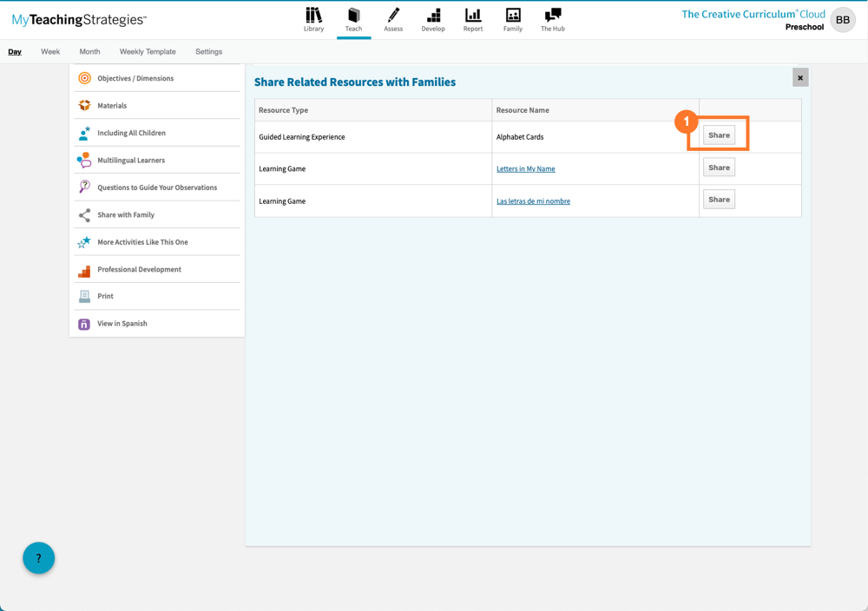Switch to the Week tab
Viewport: 868px width, 611px height.
pyautogui.click(x=49, y=51)
